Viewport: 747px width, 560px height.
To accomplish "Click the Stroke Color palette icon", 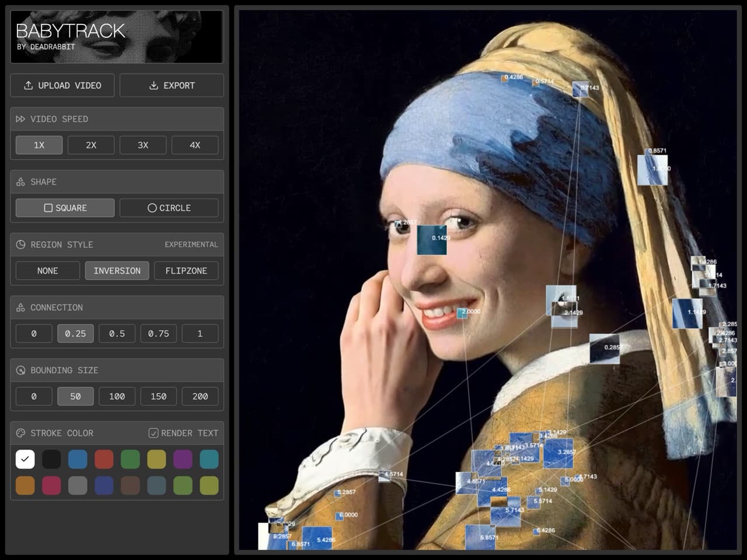I will (20, 433).
